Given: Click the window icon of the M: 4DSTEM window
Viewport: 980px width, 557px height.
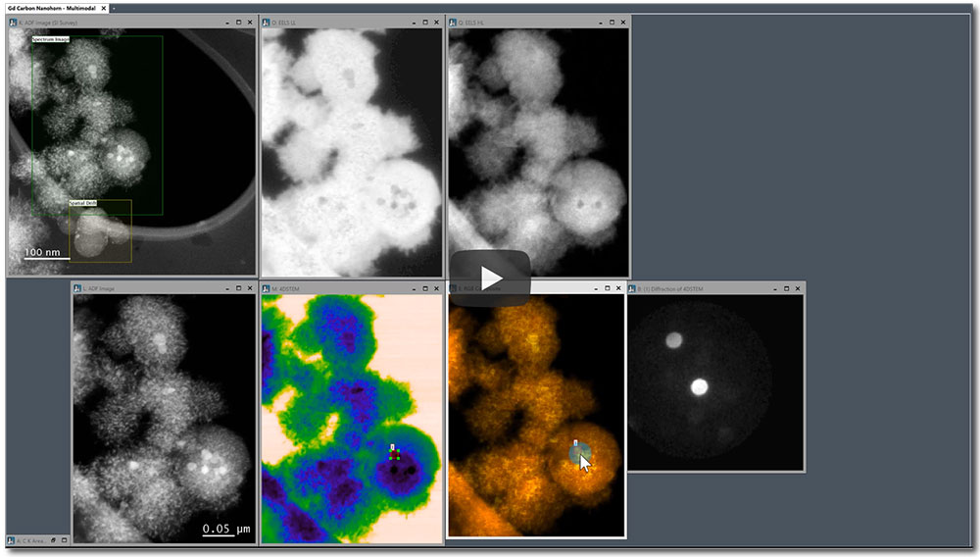Looking at the screenshot, I should click(266, 289).
